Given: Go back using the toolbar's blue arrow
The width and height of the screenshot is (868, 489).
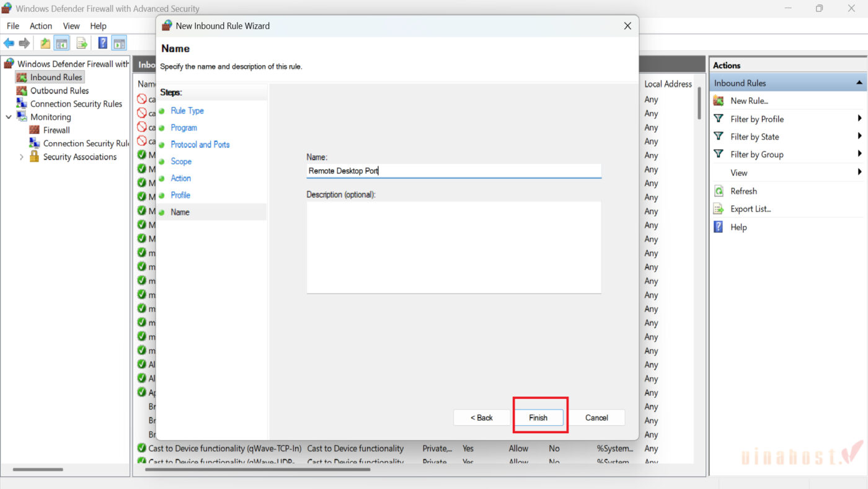Looking at the screenshot, I should point(9,43).
